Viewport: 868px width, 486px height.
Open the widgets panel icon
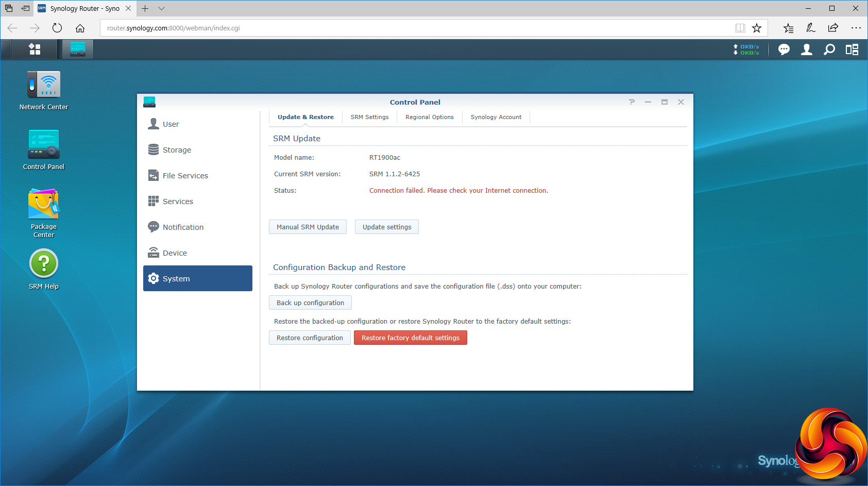[x=852, y=49]
